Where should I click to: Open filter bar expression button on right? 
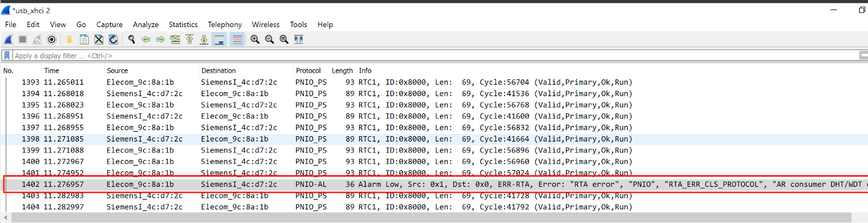(864, 55)
